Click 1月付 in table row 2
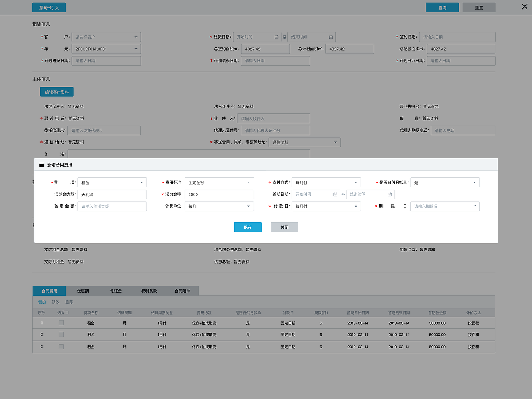The height and width of the screenshot is (399, 532). point(162,335)
